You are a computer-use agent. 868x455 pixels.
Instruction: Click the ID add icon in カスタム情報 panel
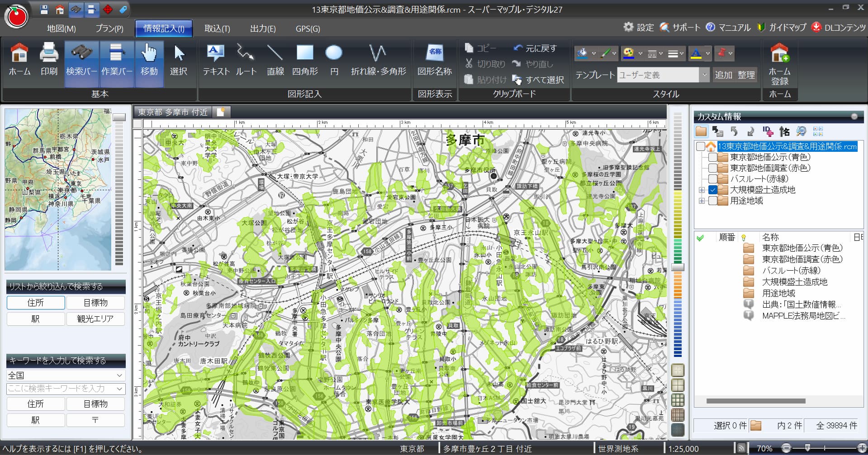[768, 131]
